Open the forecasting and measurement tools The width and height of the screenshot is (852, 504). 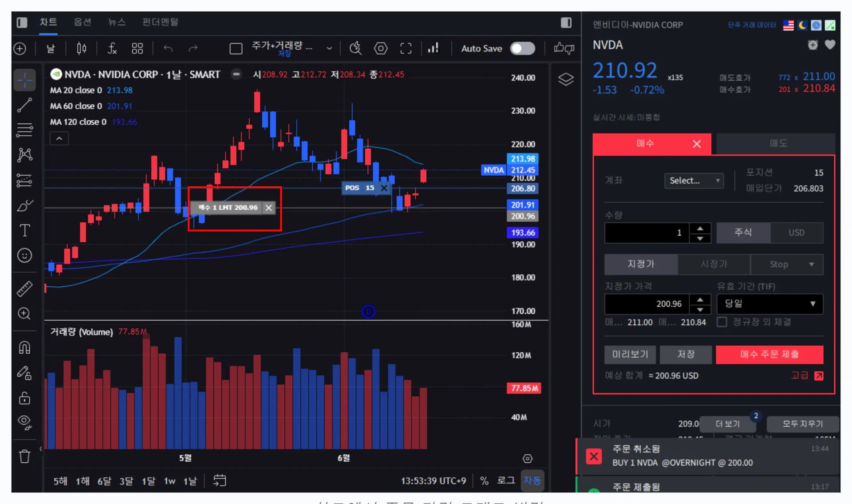pos(25,180)
